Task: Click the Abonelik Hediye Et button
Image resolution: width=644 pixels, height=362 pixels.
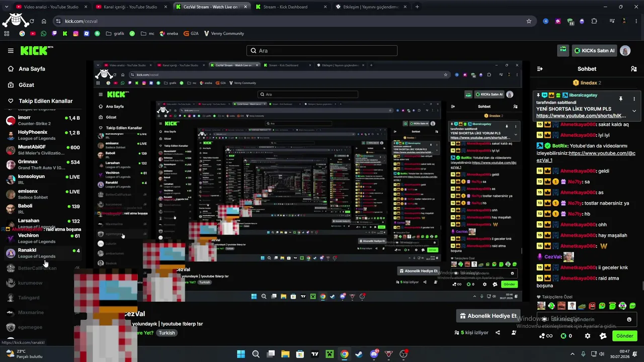Action: (488, 316)
